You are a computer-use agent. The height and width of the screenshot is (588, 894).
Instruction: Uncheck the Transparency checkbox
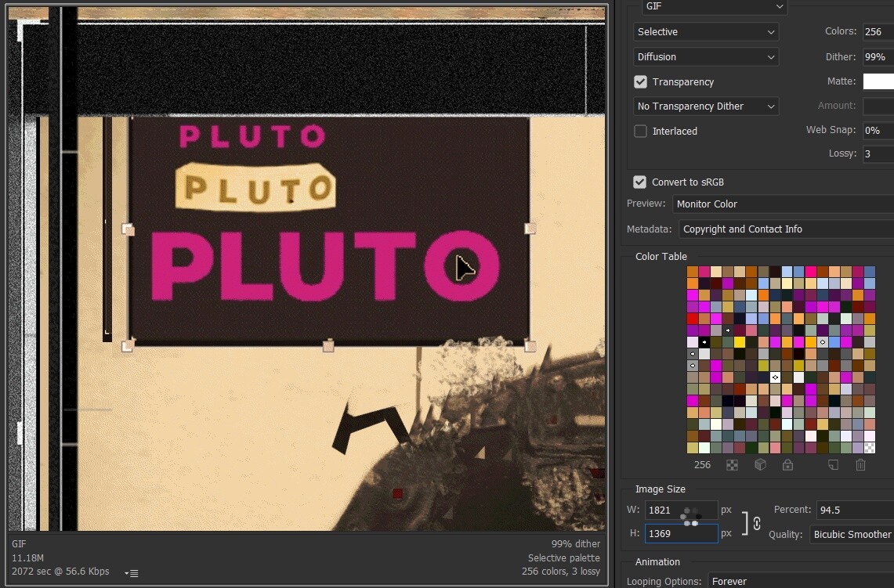pos(640,81)
